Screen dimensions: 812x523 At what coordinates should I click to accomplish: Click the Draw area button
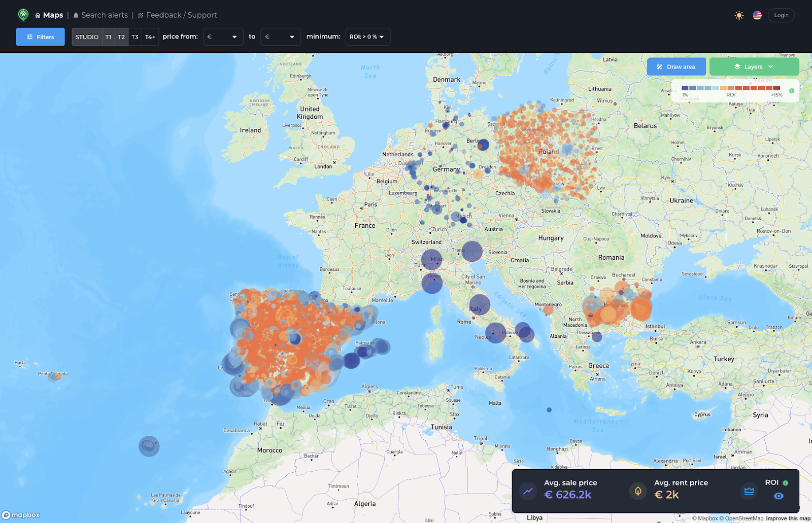(x=676, y=67)
